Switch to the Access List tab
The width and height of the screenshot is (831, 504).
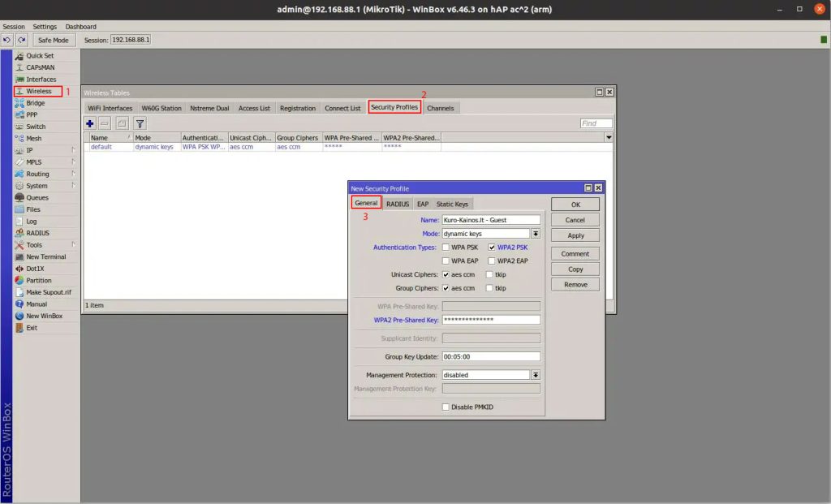[x=254, y=108]
